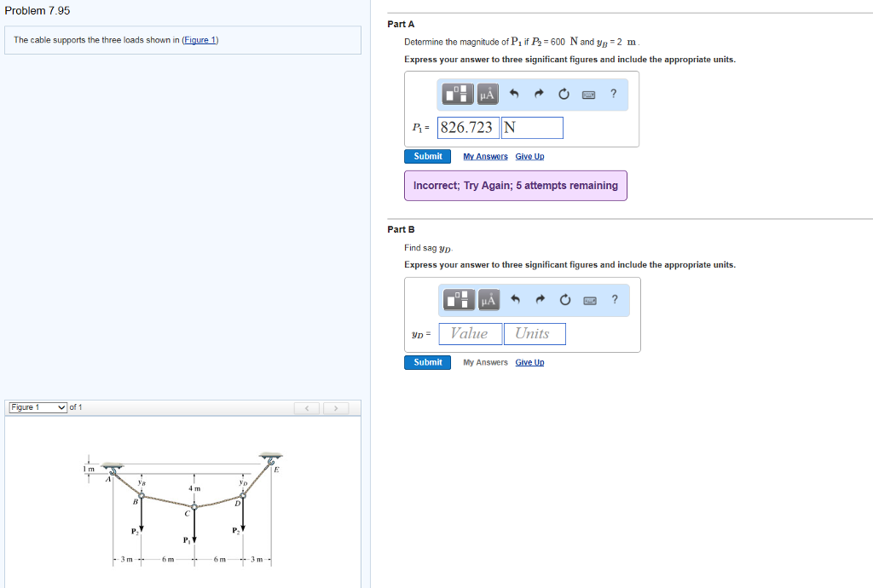Open the equation template palette in Part A
873x588 pixels.
click(457, 94)
